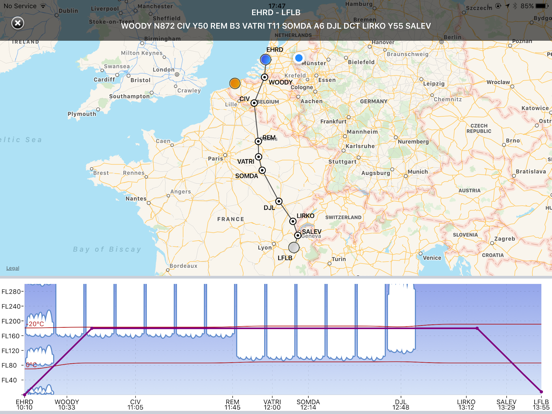
Task: Select the LIRKO waypoint marker on map
Action: point(293,221)
